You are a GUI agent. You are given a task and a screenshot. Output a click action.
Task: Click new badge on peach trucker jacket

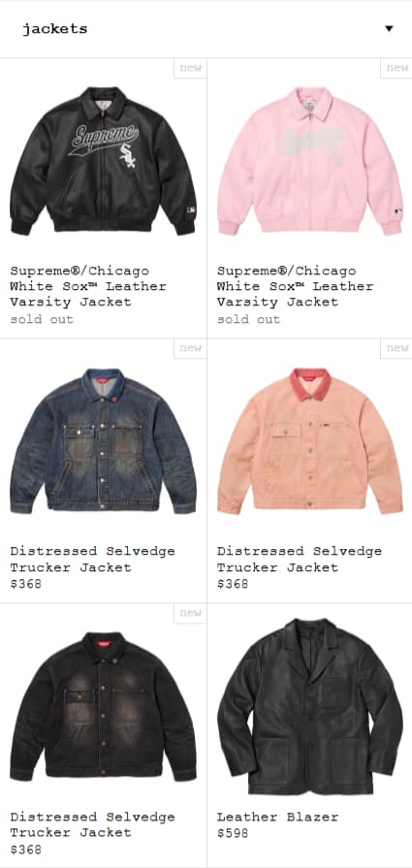click(396, 348)
